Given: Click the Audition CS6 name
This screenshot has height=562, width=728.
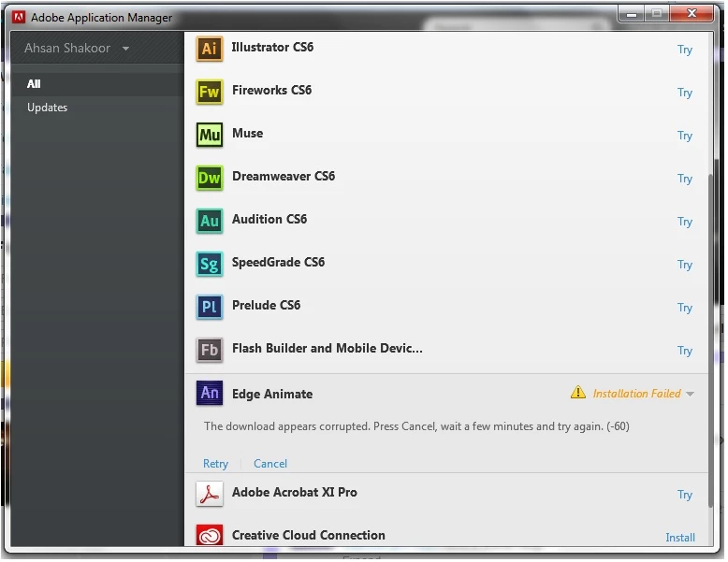Looking at the screenshot, I should (x=269, y=219).
